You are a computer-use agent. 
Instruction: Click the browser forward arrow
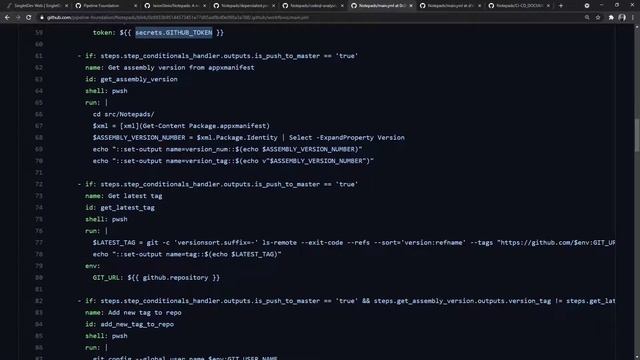[x=18, y=18]
